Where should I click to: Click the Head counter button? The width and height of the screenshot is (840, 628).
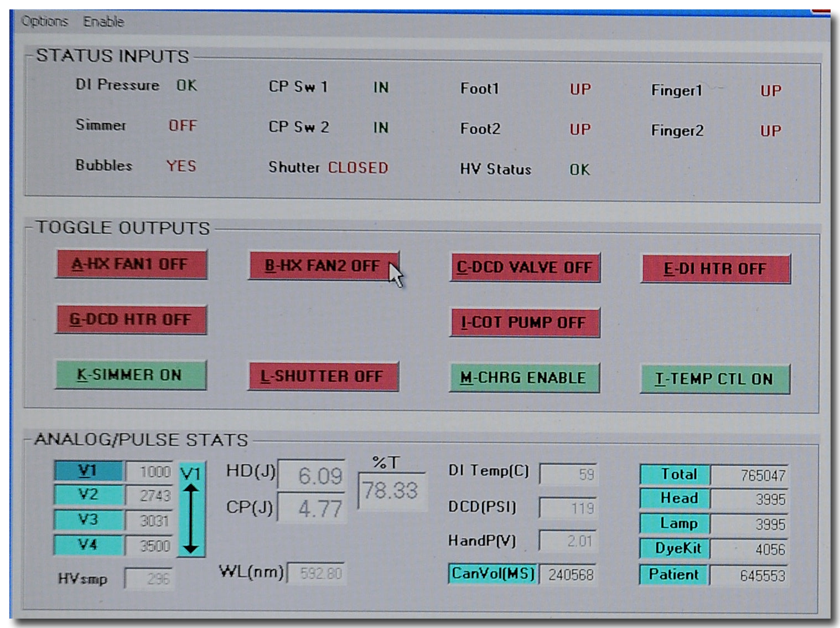675,498
